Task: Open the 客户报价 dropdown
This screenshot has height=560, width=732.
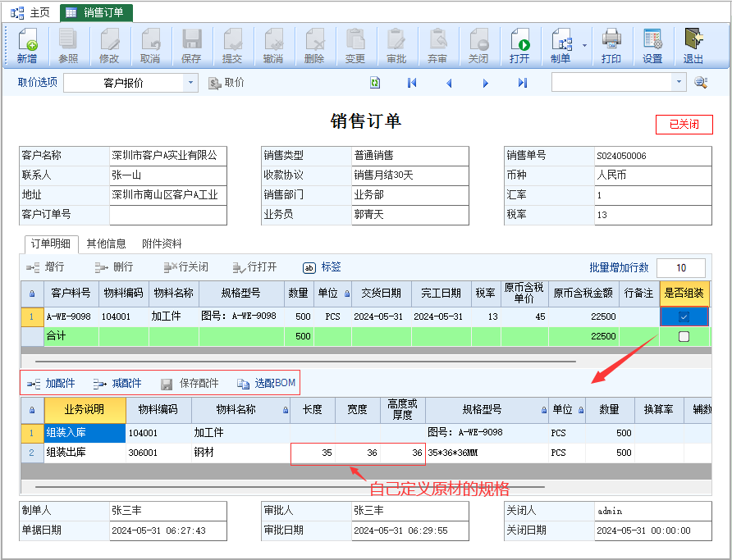Action: pos(190,83)
